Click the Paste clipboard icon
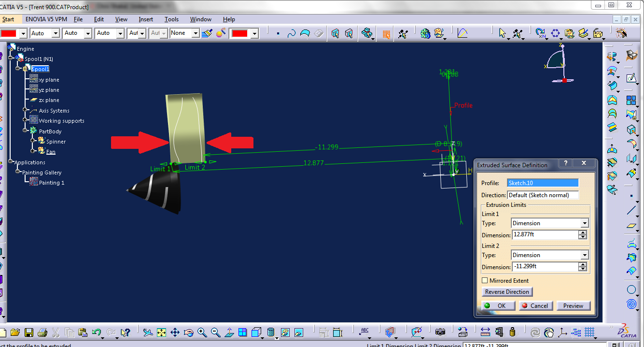644x347 pixels. pos(83,333)
